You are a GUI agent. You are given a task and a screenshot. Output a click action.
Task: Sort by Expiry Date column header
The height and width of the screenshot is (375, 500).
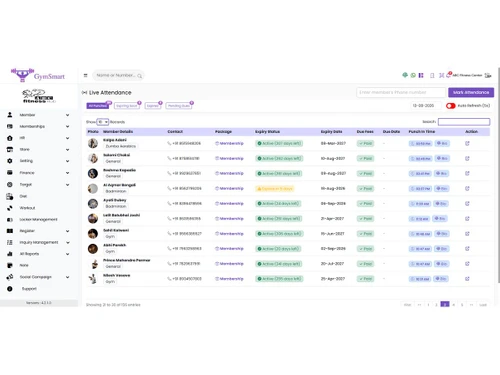click(331, 132)
